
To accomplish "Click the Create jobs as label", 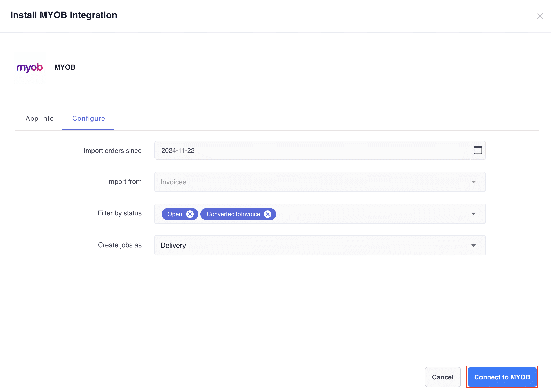I will coord(120,245).
